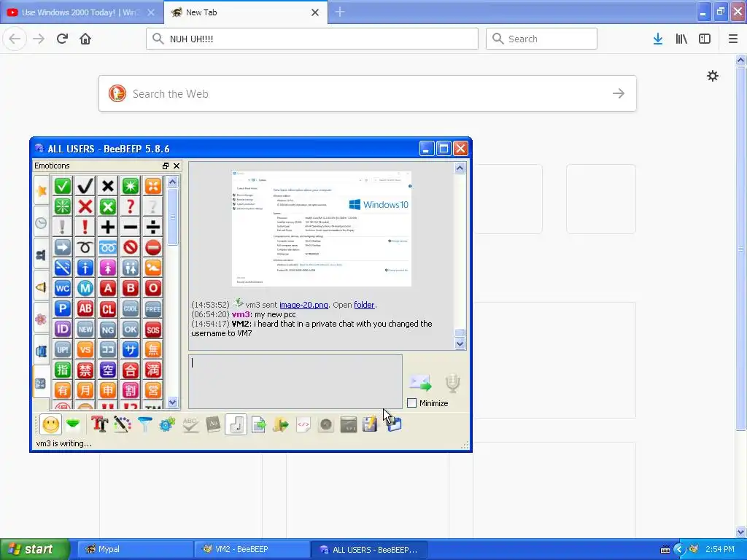Image resolution: width=747 pixels, height=560 pixels.
Task: Switch to the bell emoticon category tab
Action: tap(42, 287)
